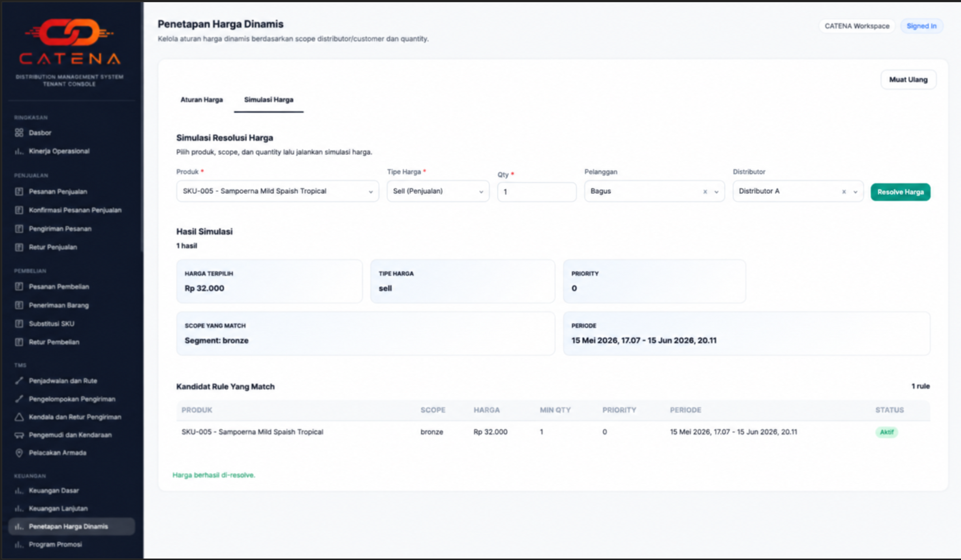Image resolution: width=961 pixels, height=560 pixels.
Task: Click the Signed In badge
Action: click(921, 26)
